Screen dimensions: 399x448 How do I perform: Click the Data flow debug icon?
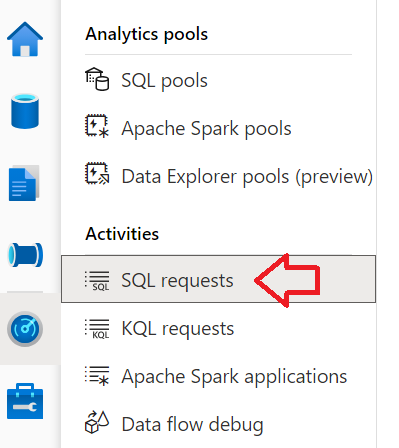pyautogui.click(x=97, y=422)
